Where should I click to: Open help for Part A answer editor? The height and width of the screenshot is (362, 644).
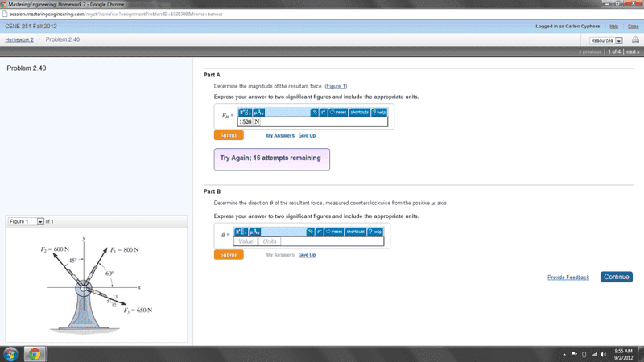point(379,112)
